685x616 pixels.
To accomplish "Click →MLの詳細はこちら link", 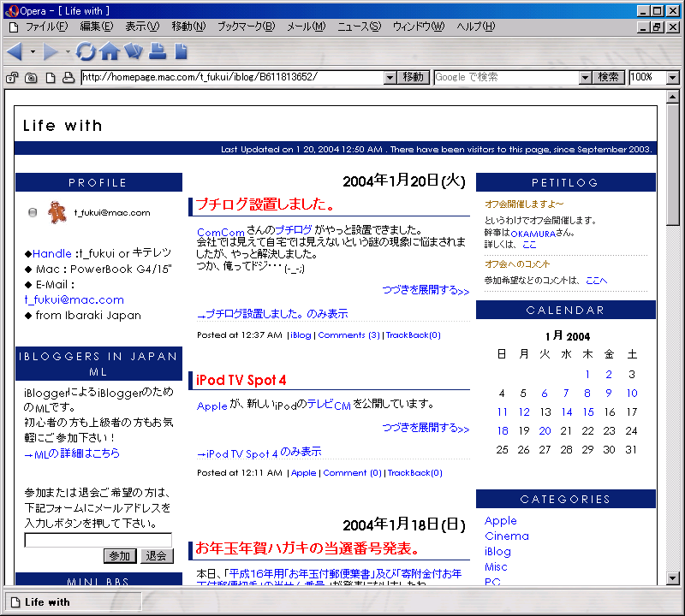I will tap(72, 453).
